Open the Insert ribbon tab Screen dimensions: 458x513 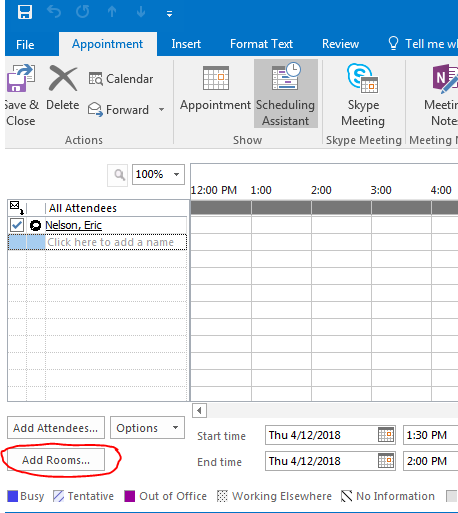coord(186,44)
